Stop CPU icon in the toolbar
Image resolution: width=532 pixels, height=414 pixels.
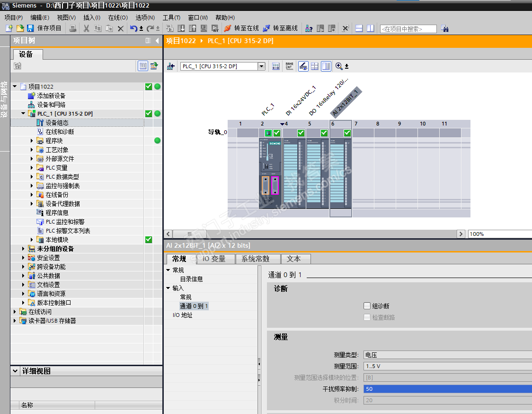[331, 28]
